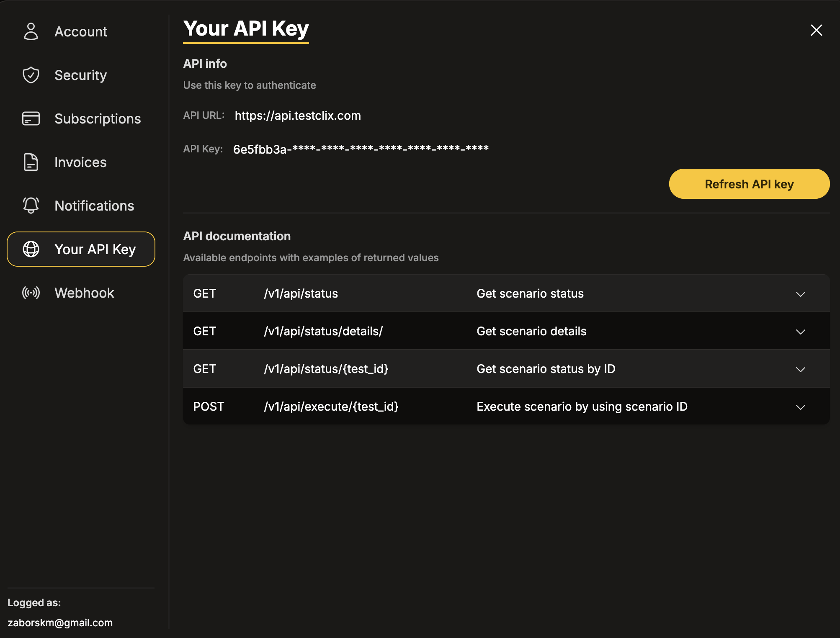Expand Get scenario status by ID chevron
840x638 pixels.
pyautogui.click(x=801, y=369)
